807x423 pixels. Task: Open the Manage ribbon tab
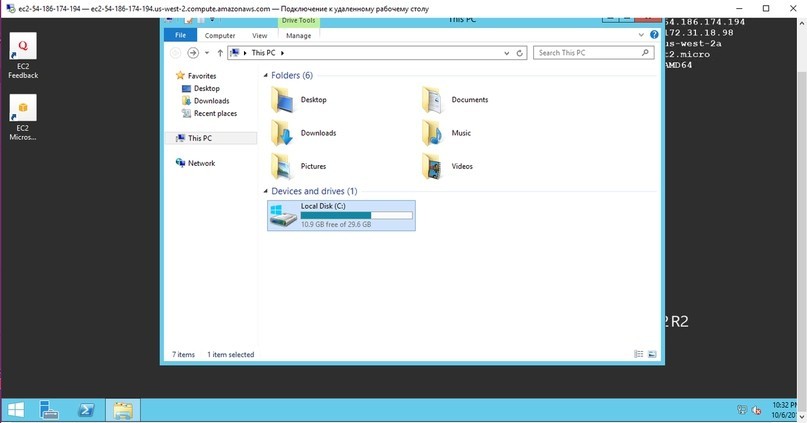tap(299, 36)
